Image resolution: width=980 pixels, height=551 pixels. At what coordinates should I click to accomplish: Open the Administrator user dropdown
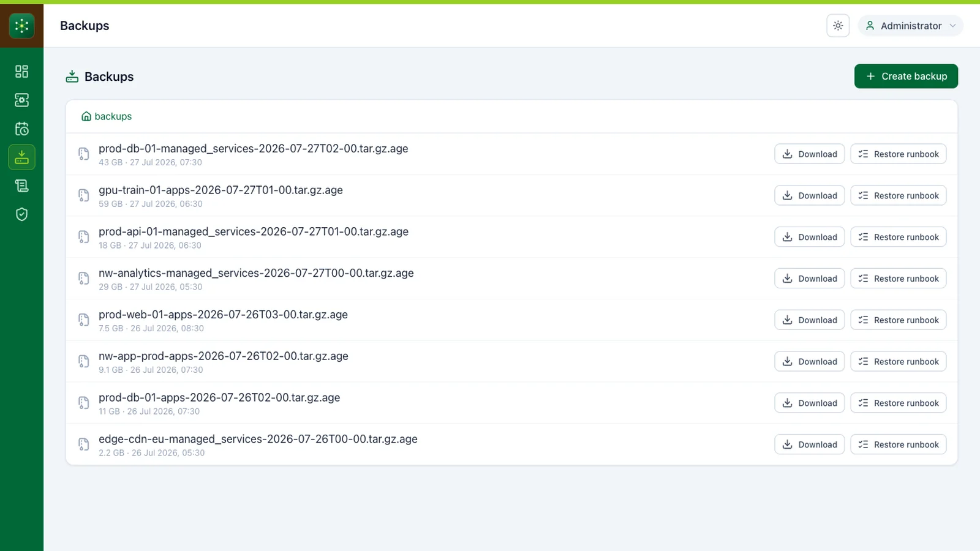tap(911, 26)
